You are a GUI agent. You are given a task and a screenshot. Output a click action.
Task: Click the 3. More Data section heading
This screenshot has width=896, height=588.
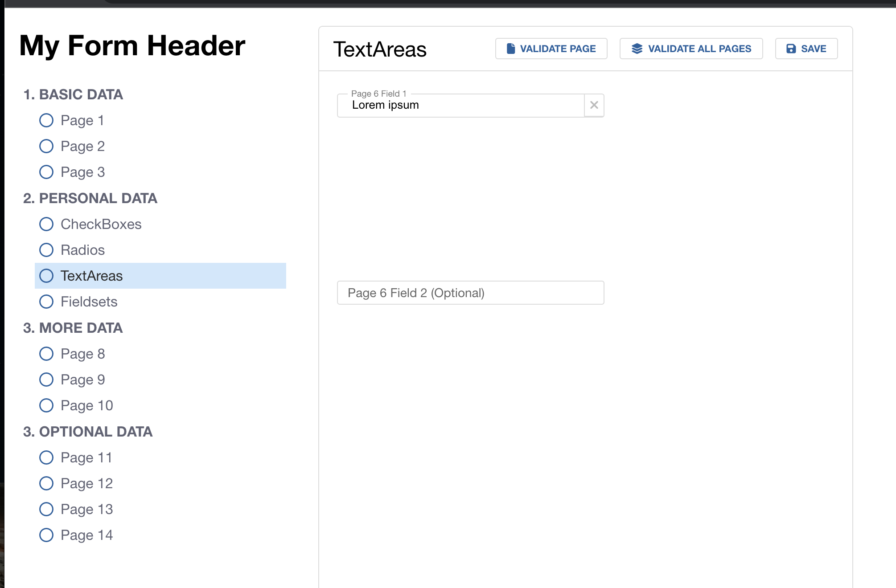(x=73, y=328)
